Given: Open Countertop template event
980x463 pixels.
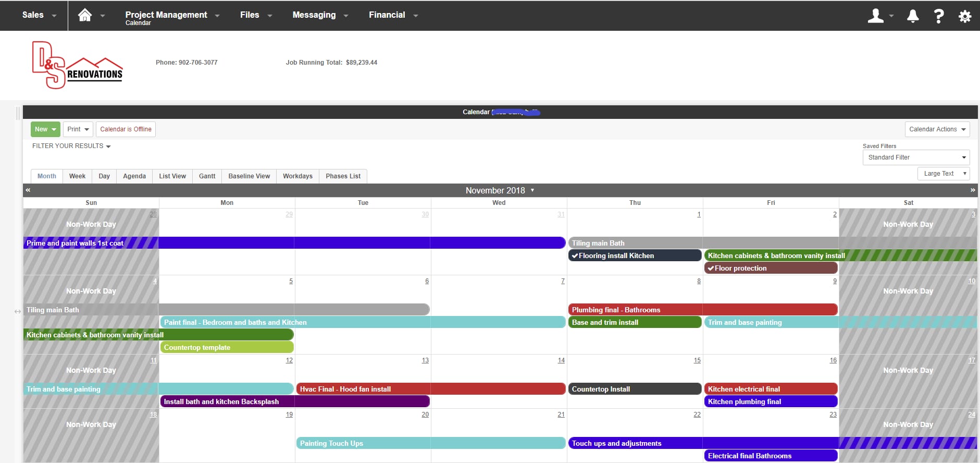Looking at the screenshot, I should tap(227, 347).
